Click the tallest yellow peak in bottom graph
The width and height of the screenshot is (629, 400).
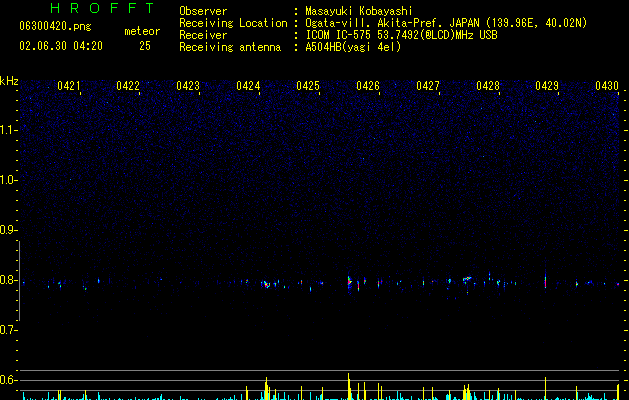coord(349,386)
